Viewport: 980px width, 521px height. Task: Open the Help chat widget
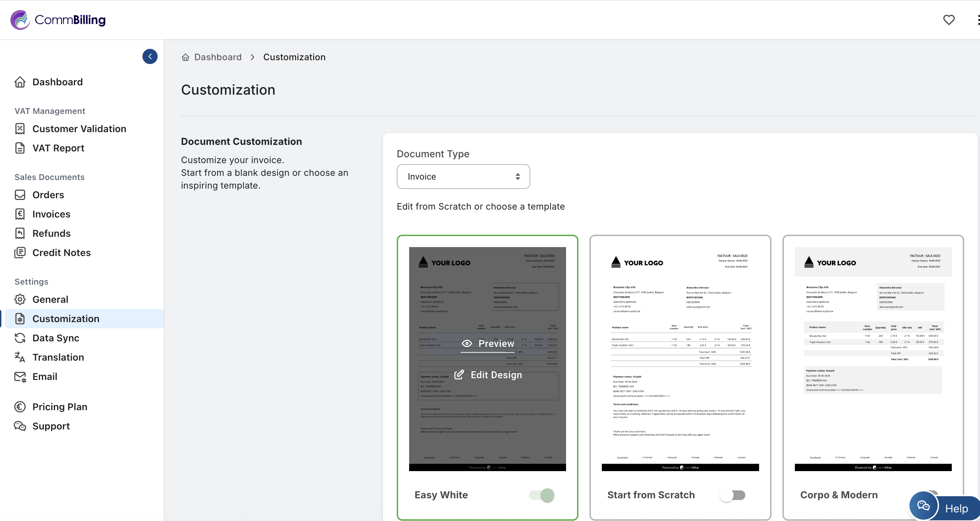pos(945,508)
